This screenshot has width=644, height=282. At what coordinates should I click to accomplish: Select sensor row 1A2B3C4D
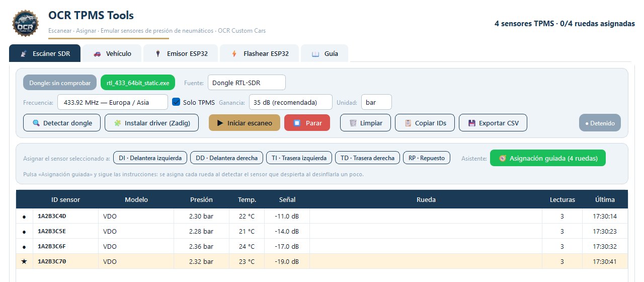[322, 217]
